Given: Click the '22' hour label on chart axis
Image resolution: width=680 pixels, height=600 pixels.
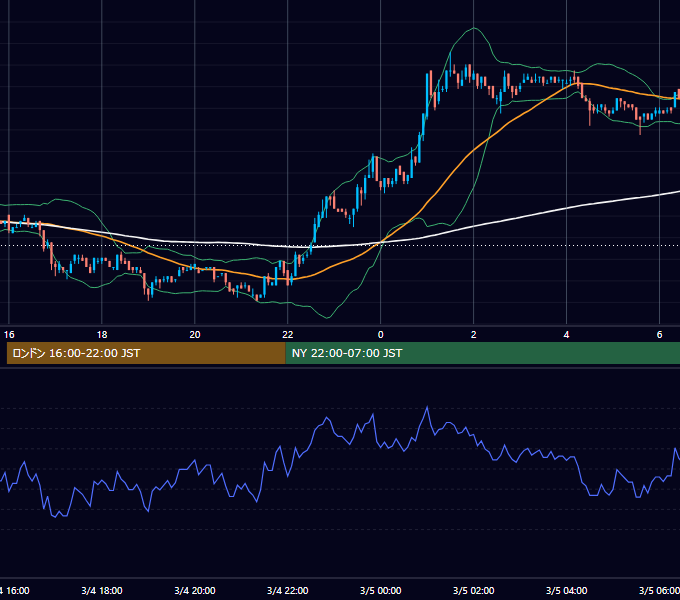Looking at the screenshot, I should pyautogui.click(x=288, y=335).
